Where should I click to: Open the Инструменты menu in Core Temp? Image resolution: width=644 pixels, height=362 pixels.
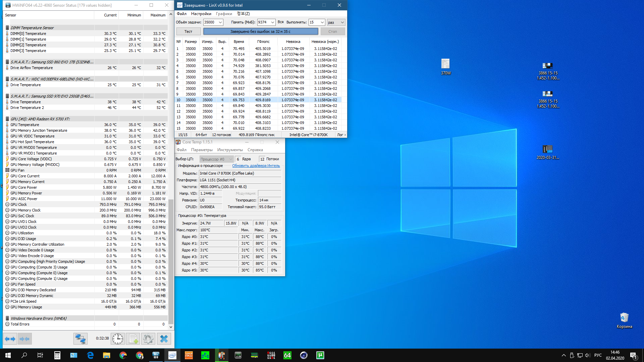pyautogui.click(x=230, y=150)
